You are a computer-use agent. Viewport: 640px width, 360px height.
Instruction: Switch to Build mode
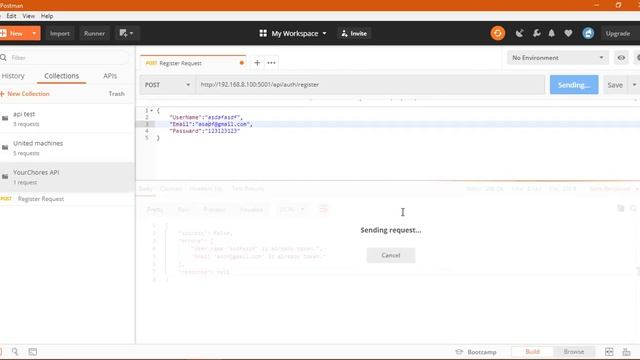coord(532,351)
